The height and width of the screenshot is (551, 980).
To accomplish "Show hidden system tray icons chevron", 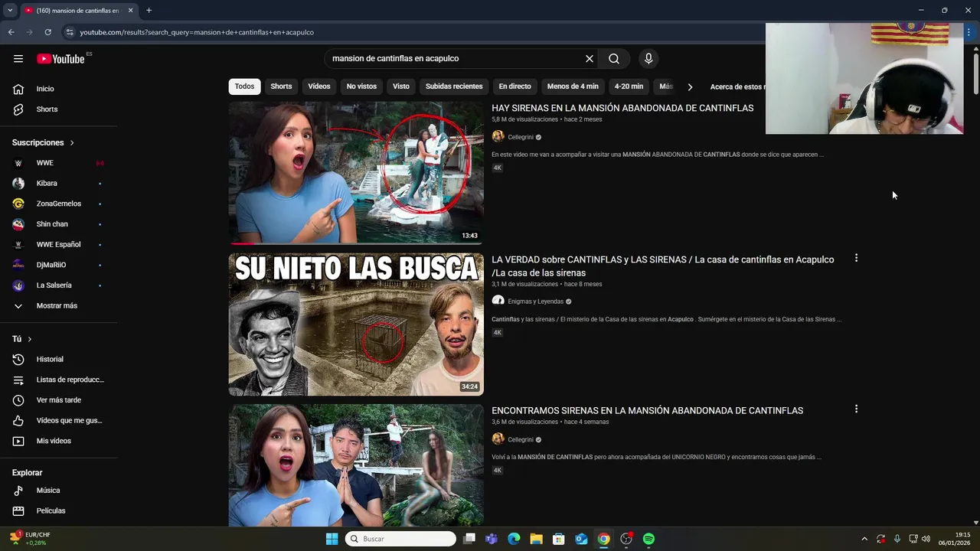I will point(864,539).
